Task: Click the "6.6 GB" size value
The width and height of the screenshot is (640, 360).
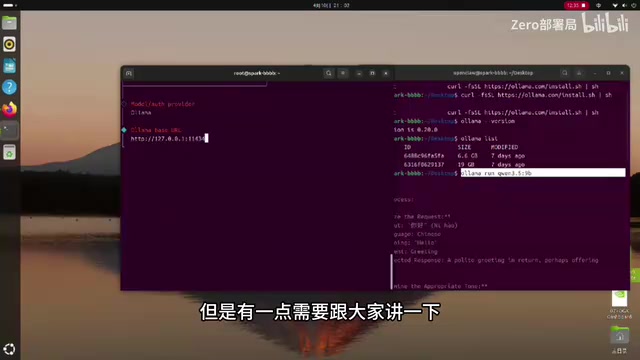Action: coord(467,156)
